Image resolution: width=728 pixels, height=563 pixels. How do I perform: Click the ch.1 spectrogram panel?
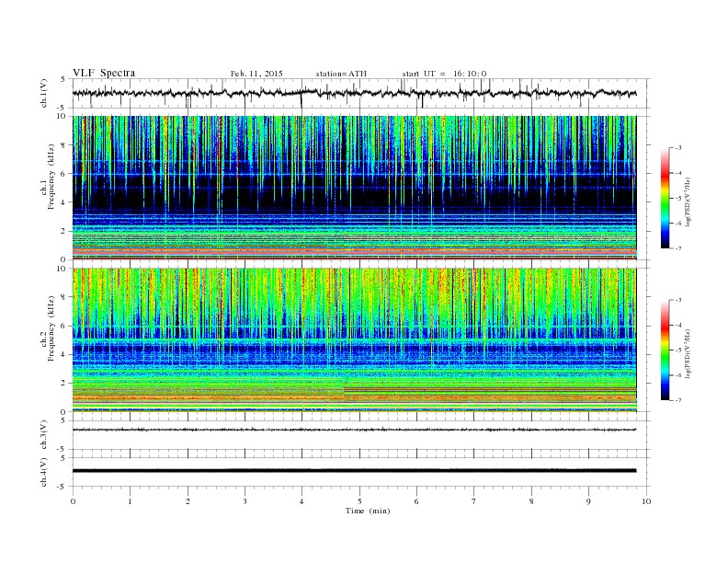[x=354, y=188]
